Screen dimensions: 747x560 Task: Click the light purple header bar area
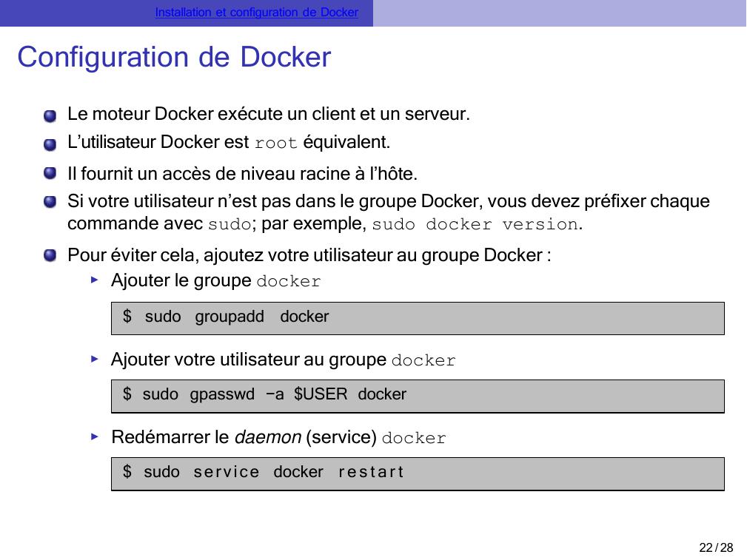(559, 13)
